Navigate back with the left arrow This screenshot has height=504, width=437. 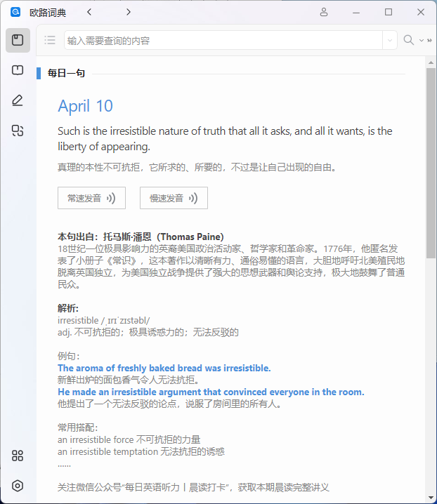click(89, 12)
